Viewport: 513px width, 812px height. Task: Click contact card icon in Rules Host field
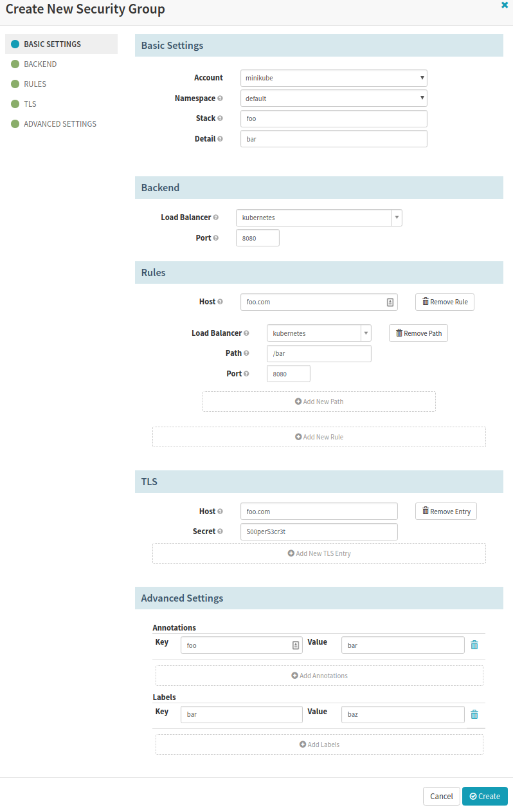390,302
